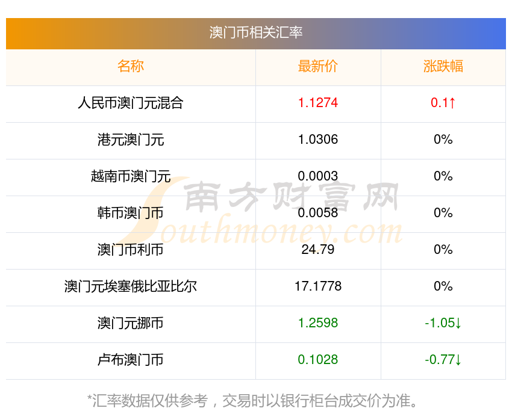Select the 越南币澳门元 row name
Viewport: 512px width, 420px height.
tap(131, 176)
